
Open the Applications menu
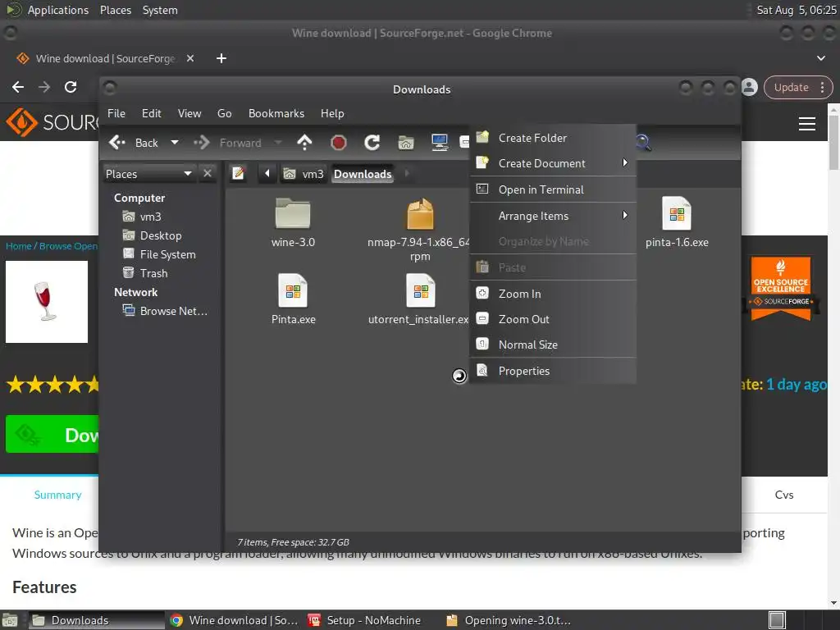(x=58, y=10)
